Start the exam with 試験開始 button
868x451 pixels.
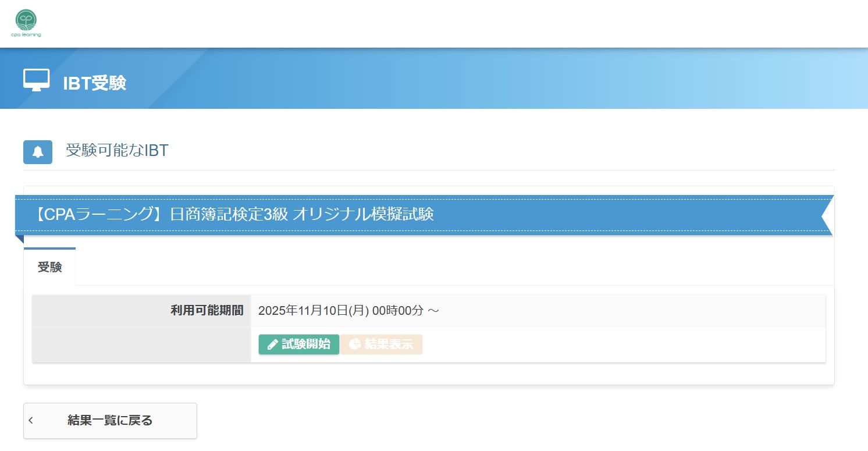click(299, 345)
